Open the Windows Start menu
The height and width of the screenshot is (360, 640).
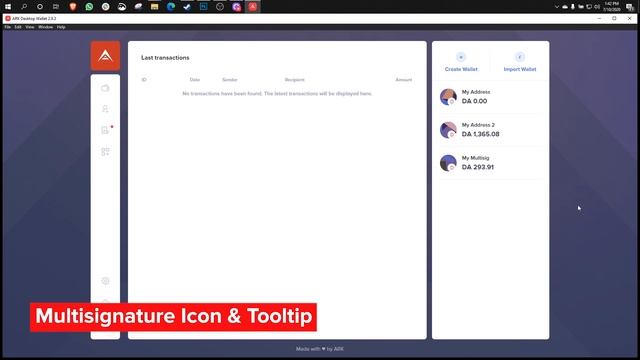tap(8, 7)
